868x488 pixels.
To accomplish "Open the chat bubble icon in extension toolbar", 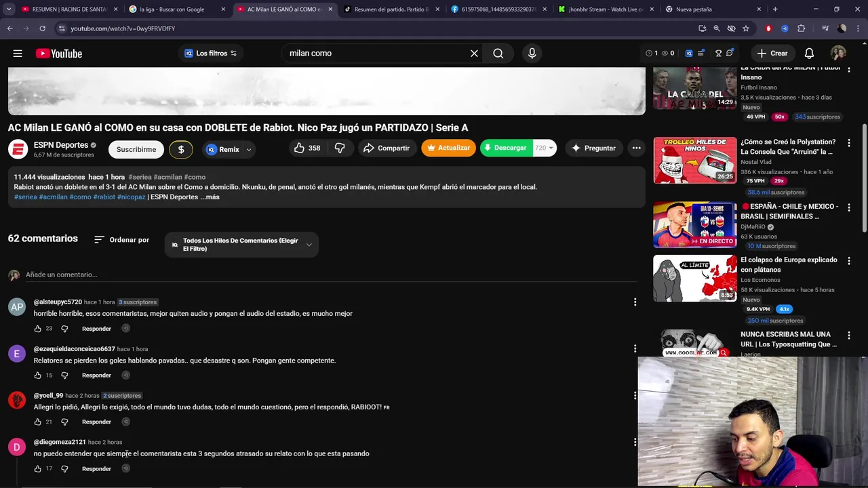I will (x=730, y=53).
